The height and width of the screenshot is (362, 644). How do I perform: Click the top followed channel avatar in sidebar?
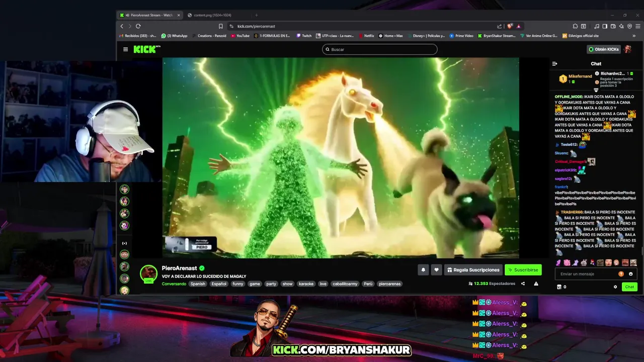coord(125,189)
